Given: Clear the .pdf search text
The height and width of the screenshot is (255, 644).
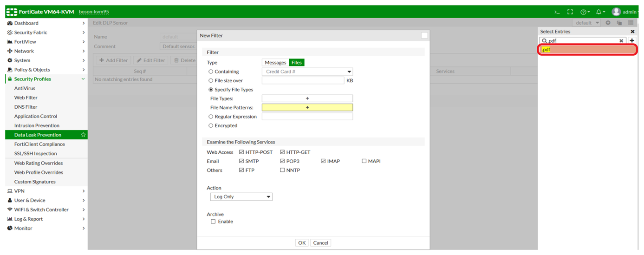Looking at the screenshot, I should point(621,41).
